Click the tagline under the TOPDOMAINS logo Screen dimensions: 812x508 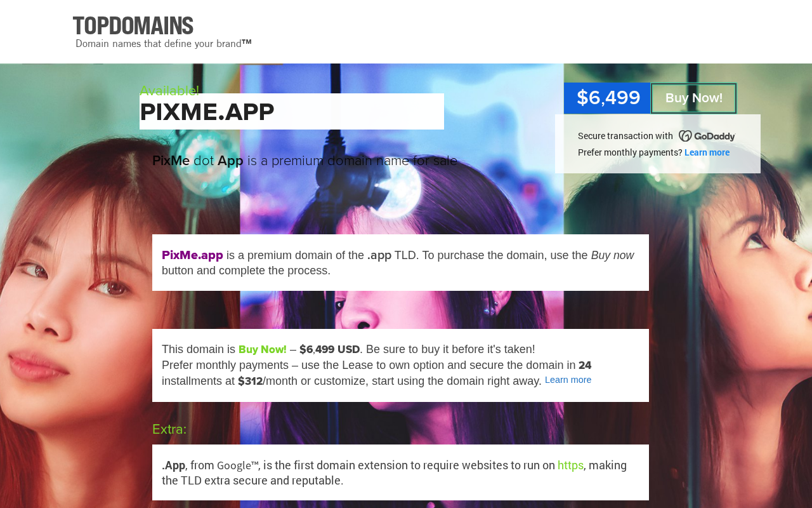[x=164, y=44]
